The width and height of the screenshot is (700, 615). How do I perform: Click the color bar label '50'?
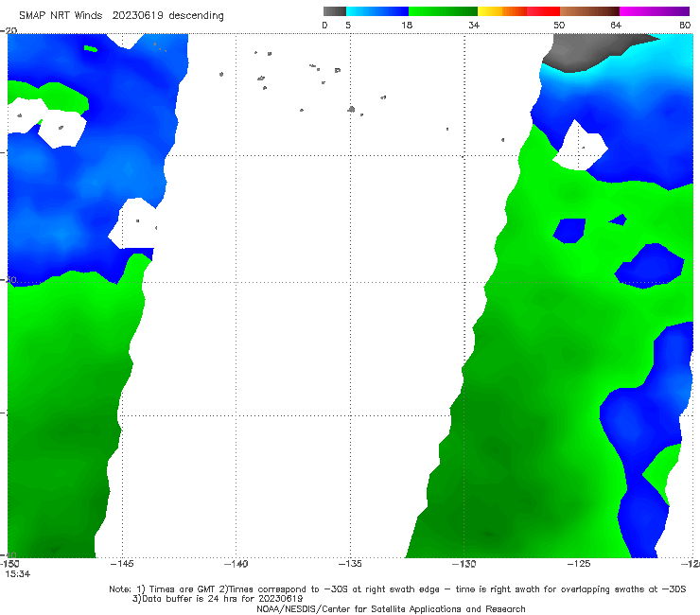[x=559, y=26]
